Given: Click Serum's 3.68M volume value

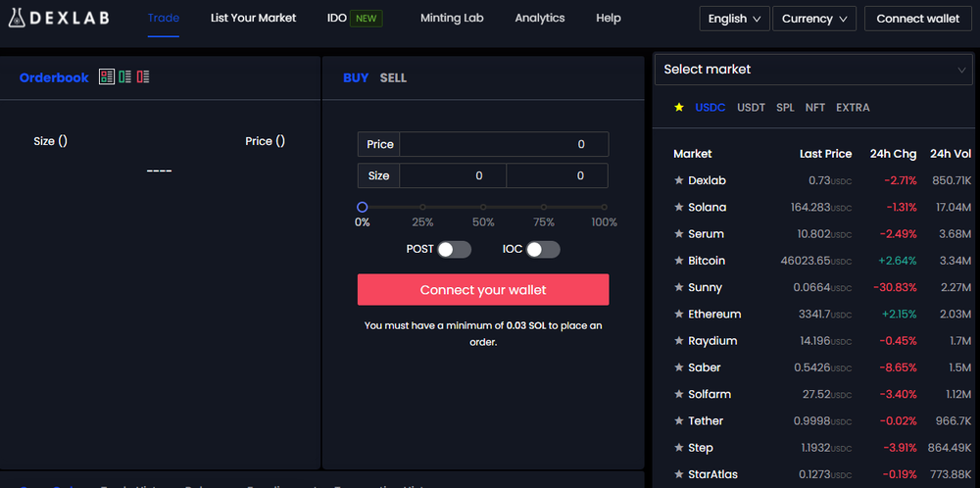Looking at the screenshot, I should coord(954,234).
